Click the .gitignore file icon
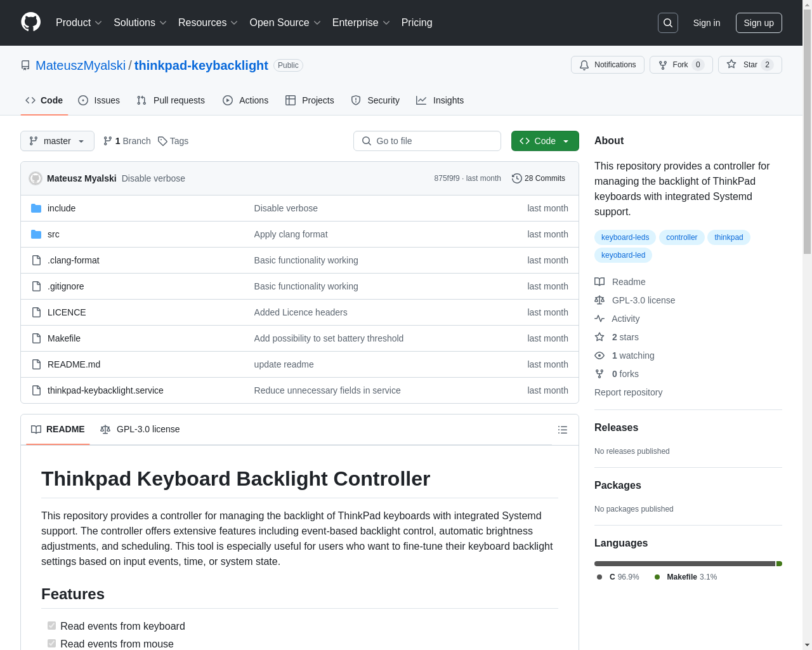Viewport: 812px width, 650px height. click(36, 286)
